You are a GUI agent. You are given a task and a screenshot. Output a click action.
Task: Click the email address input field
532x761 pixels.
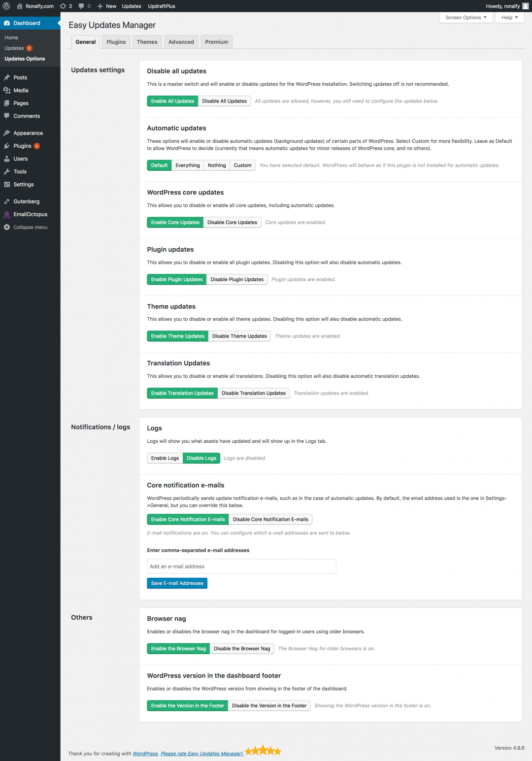[x=241, y=566]
